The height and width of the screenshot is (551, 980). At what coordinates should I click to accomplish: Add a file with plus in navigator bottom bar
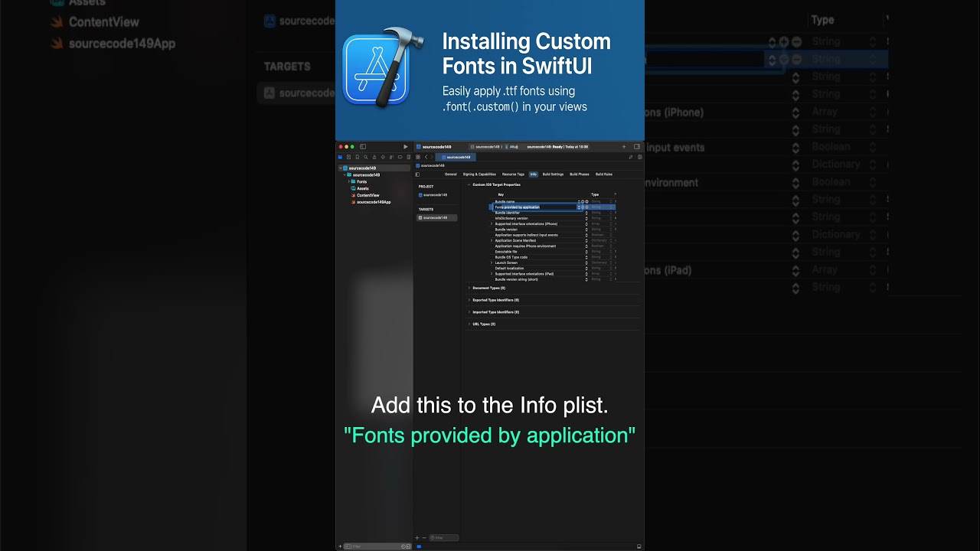340,546
